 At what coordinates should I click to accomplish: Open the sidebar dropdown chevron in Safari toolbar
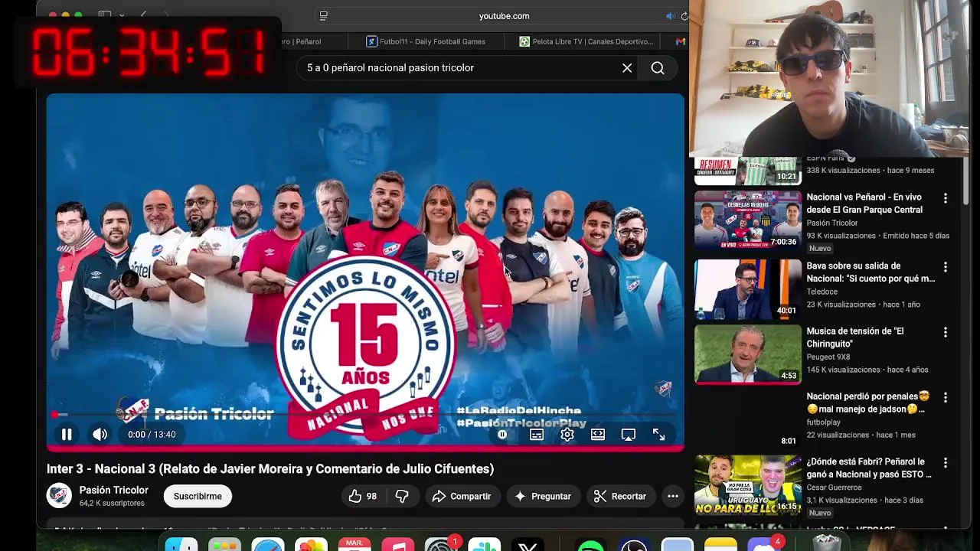coord(121,15)
